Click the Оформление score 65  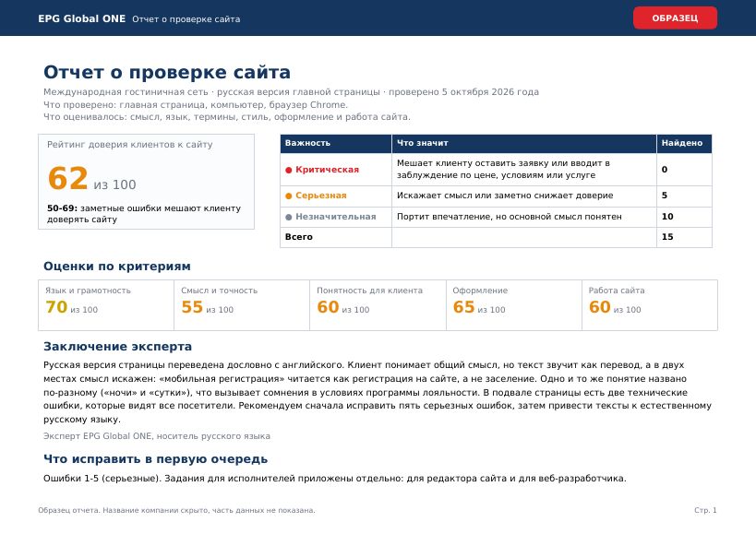[463, 307]
